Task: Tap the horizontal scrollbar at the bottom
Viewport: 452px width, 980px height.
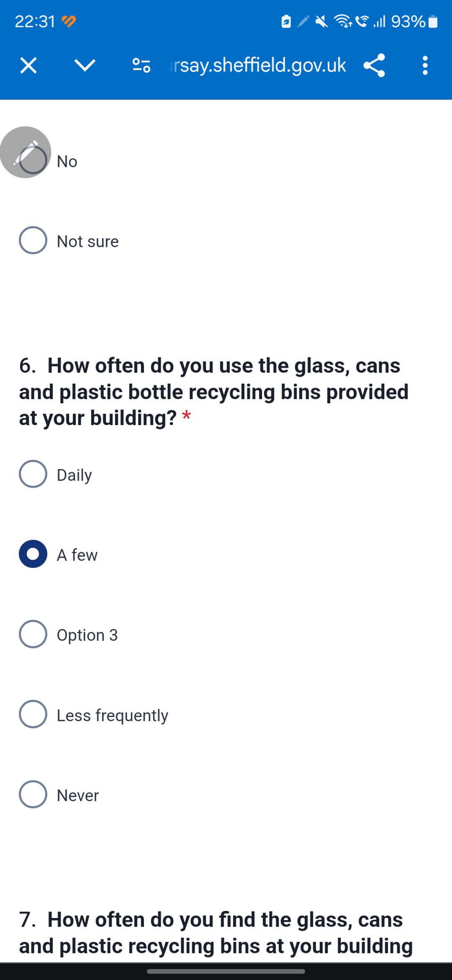Action: pos(226,971)
